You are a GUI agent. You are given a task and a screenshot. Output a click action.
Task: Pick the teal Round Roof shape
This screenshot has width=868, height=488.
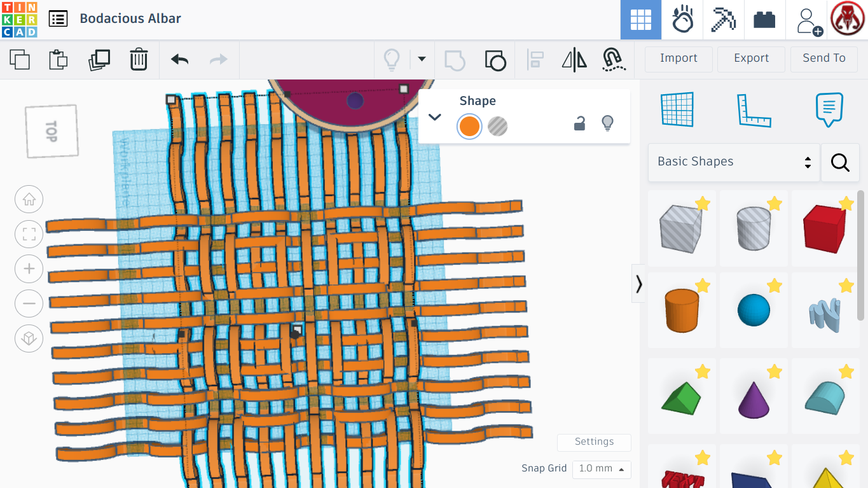point(825,396)
